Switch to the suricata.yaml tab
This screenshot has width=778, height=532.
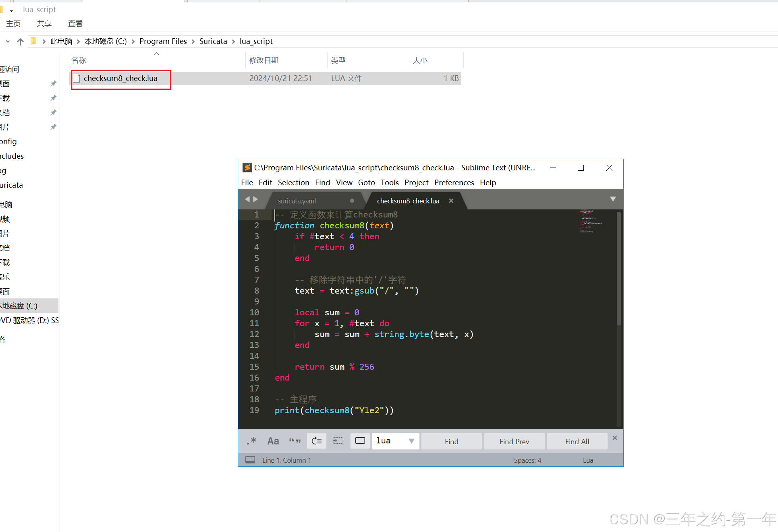pyautogui.click(x=297, y=201)
